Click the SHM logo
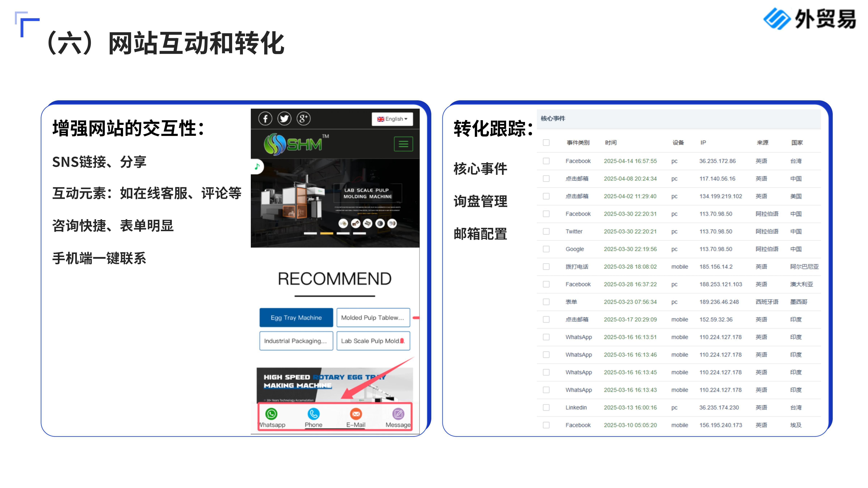The width and height of the screenshot is (868, 488). (x=297, y=144)
